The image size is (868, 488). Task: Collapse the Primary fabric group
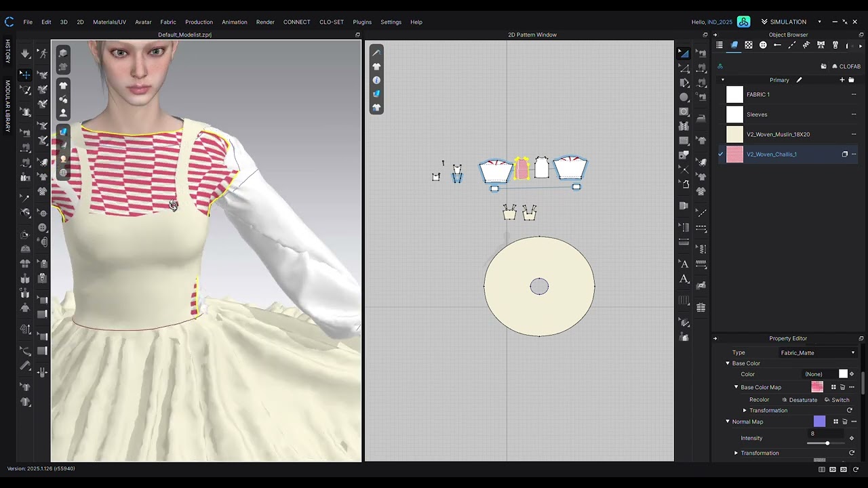[722, 80]
